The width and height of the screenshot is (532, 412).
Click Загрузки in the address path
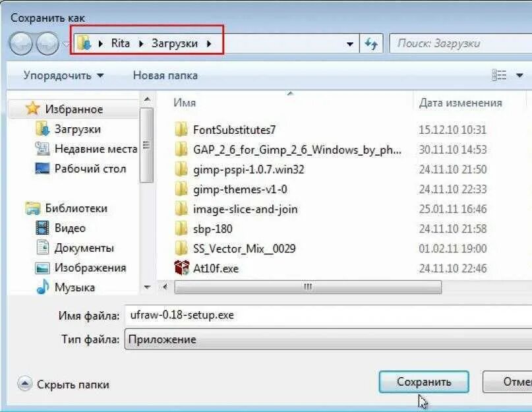[x=175, y=44]
